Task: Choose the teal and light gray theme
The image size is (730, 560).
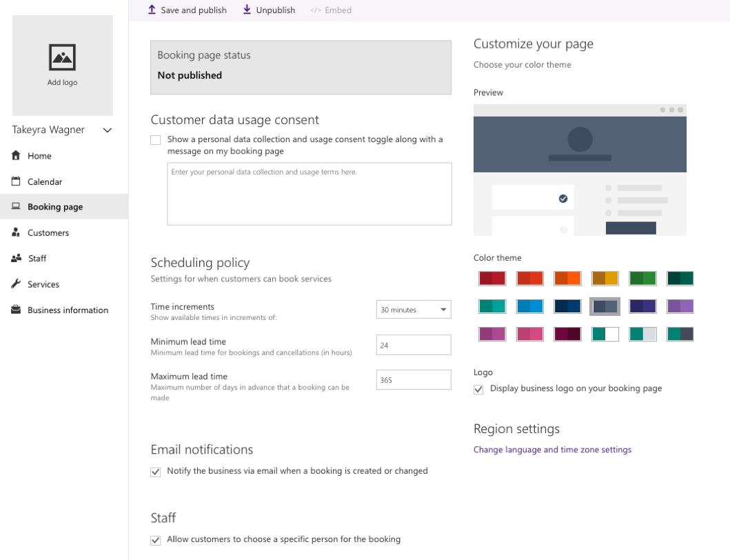Action: [642, 334]
